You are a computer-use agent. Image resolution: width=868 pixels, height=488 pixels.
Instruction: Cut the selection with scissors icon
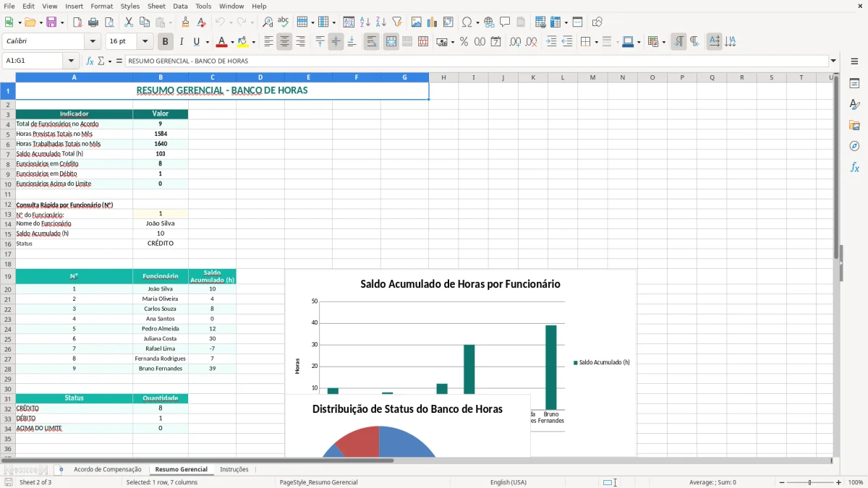[x=128, y=22]
